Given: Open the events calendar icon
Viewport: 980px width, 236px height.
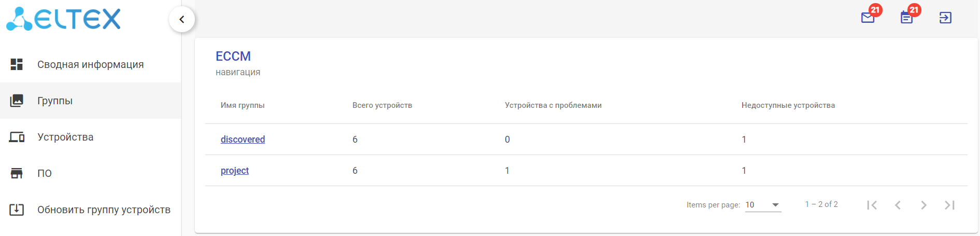Looking at the screenshot, I should point(906,18).
